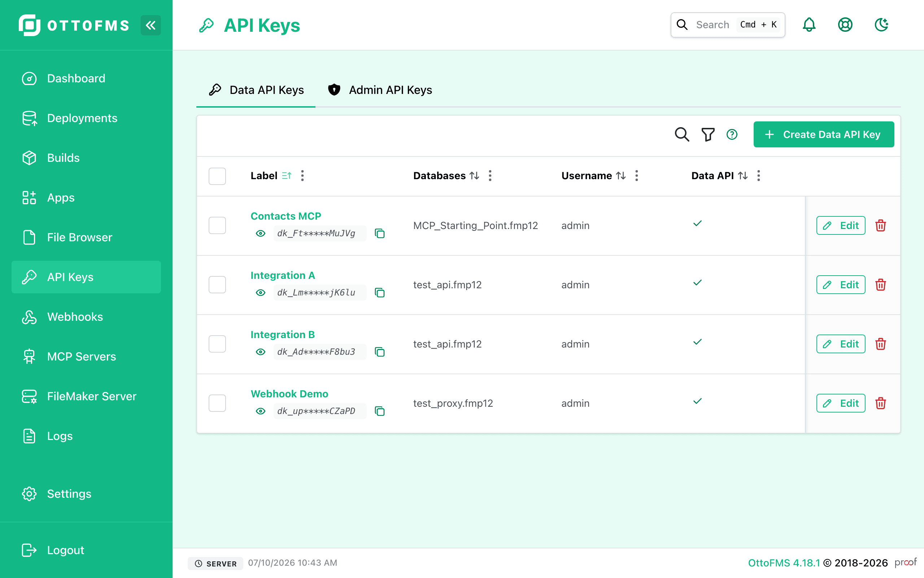Open the table filter funnel icon

click(x=708, y=134)
